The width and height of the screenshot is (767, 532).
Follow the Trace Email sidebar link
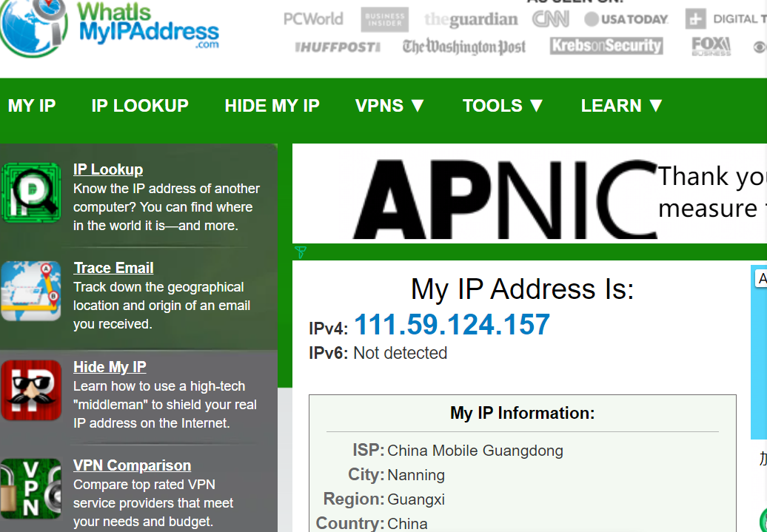[x=113, y=268]
